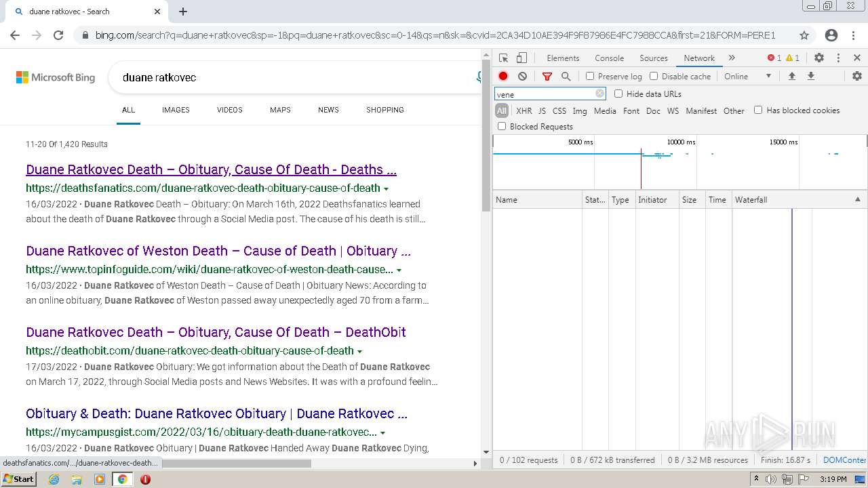This screenshot has height=488, width=868.
Task: Open Bing MAPS search tab
Action: pyautogui.click(x=280, y=110)
